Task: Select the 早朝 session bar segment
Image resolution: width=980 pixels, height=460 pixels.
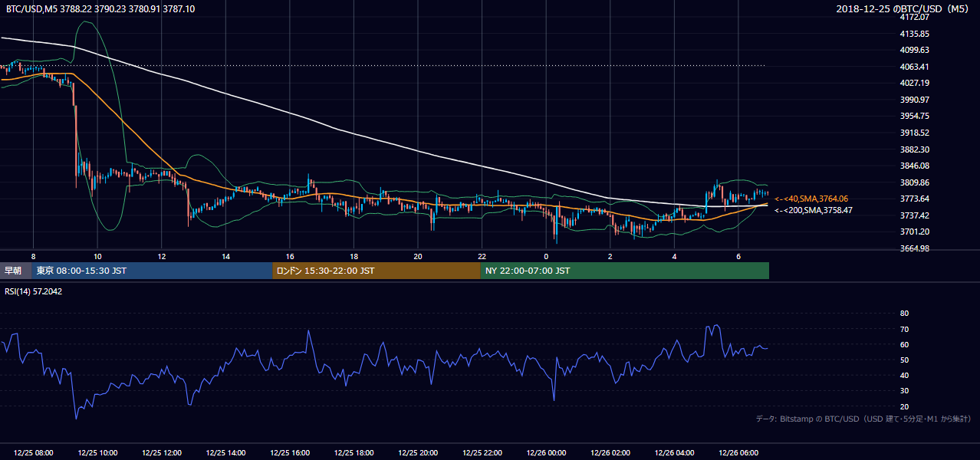Action: (16, 271)
